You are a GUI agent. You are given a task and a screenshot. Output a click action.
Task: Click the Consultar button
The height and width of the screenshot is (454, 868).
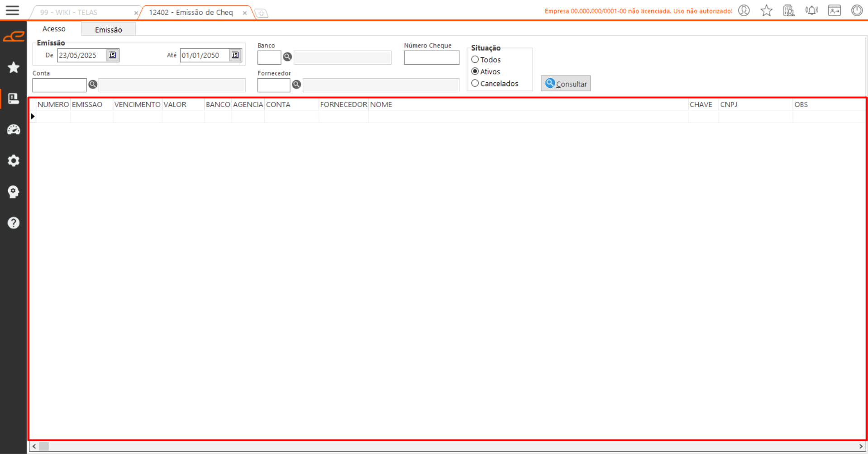coord(565,84)
